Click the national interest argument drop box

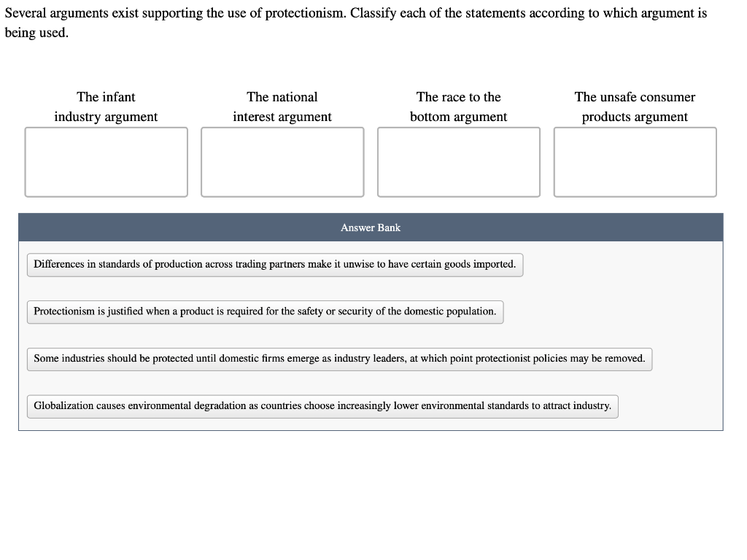point(282,162)
